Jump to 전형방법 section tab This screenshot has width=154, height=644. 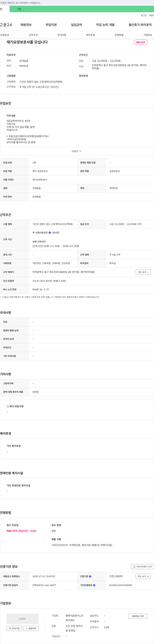119,35
